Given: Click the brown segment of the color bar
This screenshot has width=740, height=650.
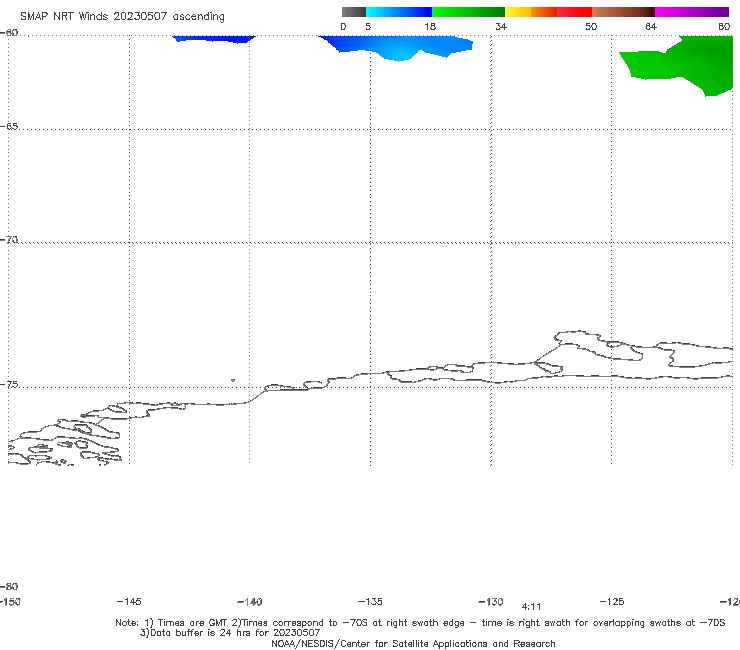Looking at the screenshot, I should click(623, 12).
